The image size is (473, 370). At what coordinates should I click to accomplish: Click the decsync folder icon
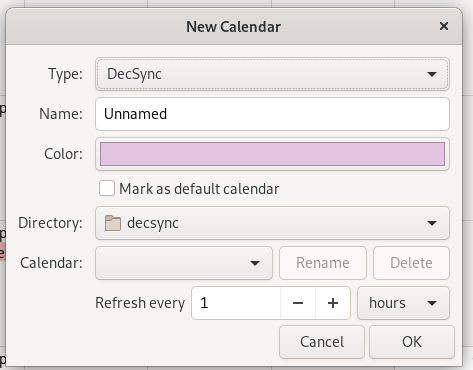tap(113, 223)
